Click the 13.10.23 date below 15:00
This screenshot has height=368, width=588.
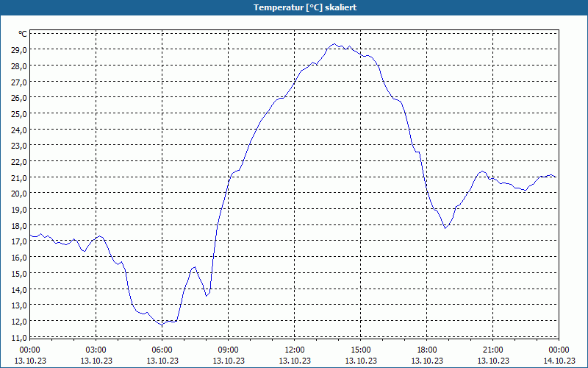(361, 361)
